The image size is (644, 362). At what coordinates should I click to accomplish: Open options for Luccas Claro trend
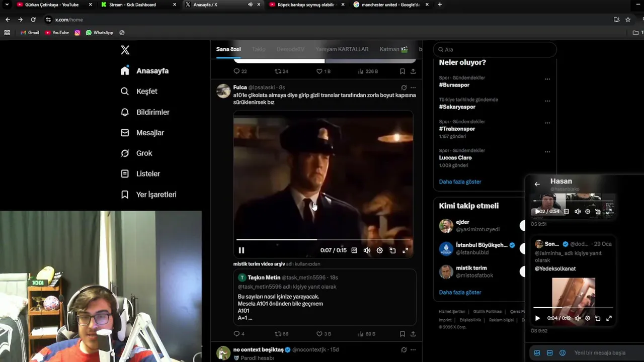tap(547, 152)
